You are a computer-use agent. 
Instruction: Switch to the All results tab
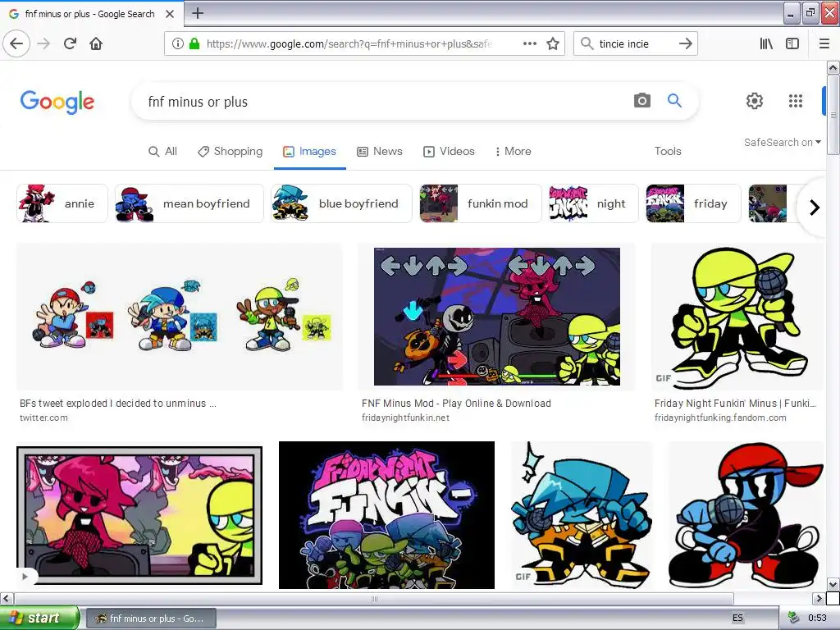[x=163, y=151]
